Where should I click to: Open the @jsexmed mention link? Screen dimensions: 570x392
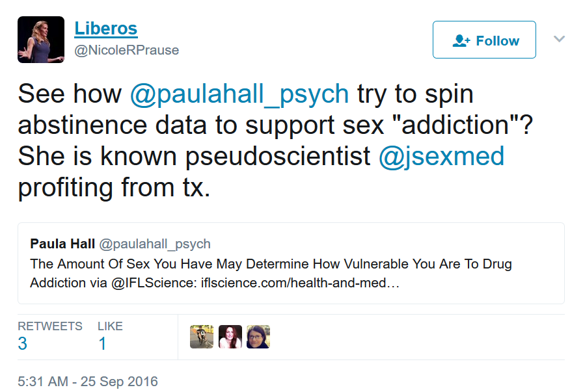[441, 157]
